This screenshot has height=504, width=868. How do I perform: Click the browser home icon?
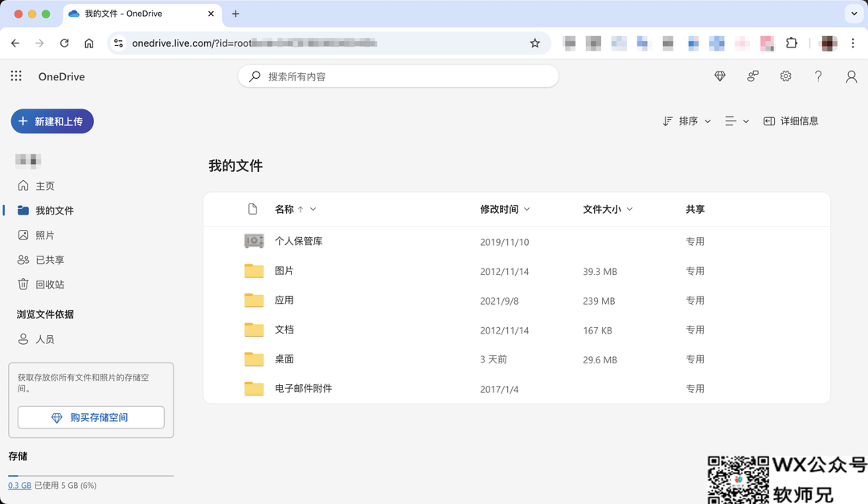point(89,43)
